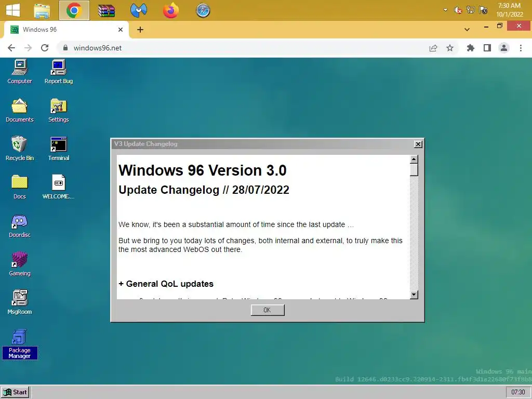The width and height of the screenshot is (532, 399).
Task: Go forward in Chrome
Action: [x=28, y=48]
